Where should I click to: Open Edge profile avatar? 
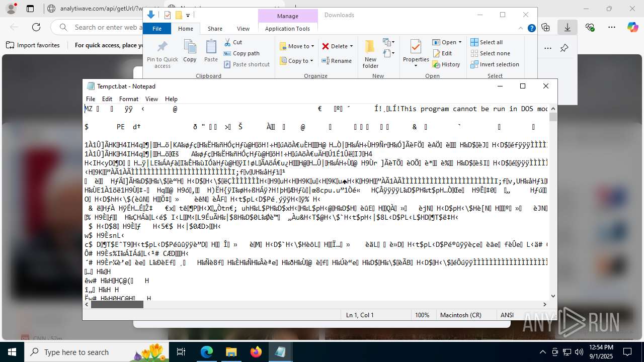pyautogui.click(x=12, y=9)
